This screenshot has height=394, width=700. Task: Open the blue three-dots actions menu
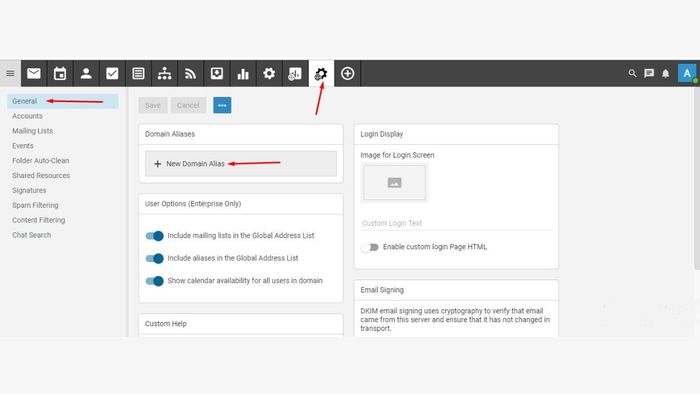222,105
